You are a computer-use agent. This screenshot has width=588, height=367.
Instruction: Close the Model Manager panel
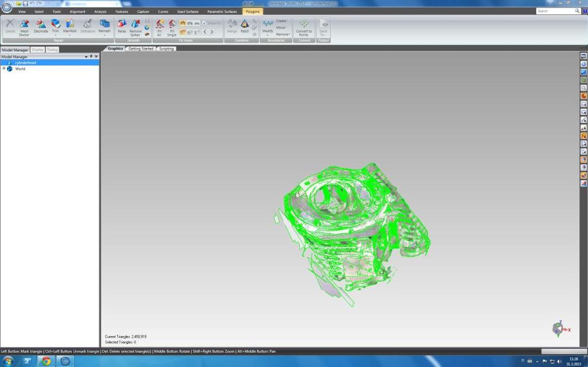[x=96, y=56]
